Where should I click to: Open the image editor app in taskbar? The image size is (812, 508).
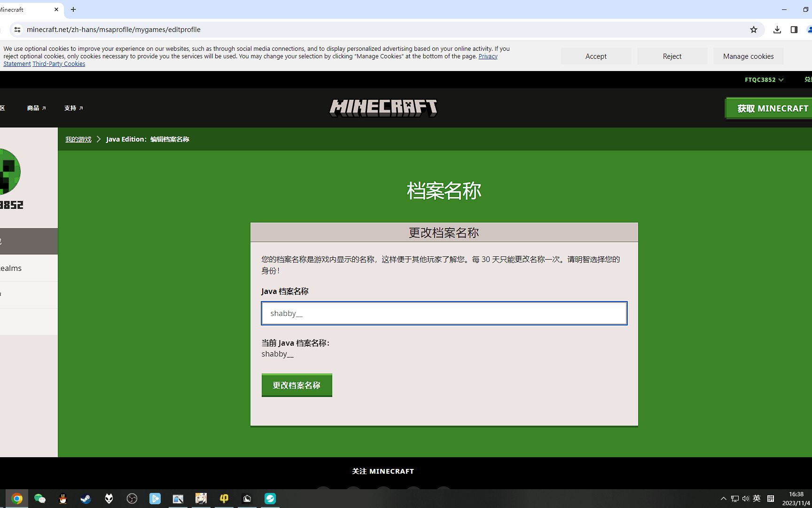pyautogui.click(x=178, y=499)
